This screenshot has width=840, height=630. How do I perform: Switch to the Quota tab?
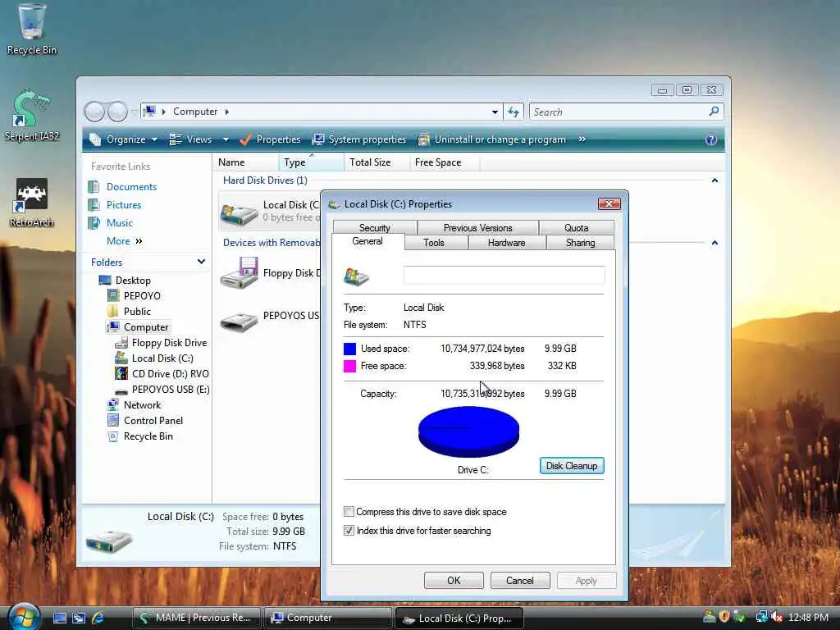[x=577, y=228]
